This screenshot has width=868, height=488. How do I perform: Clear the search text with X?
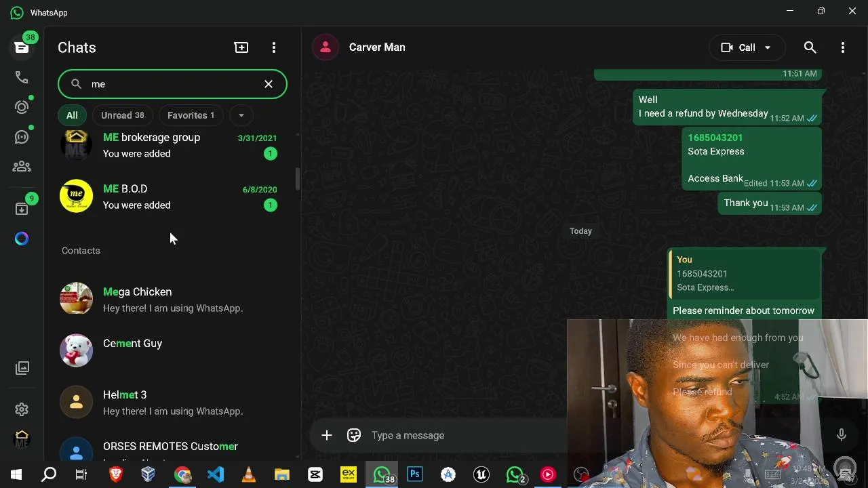[269, 84]
